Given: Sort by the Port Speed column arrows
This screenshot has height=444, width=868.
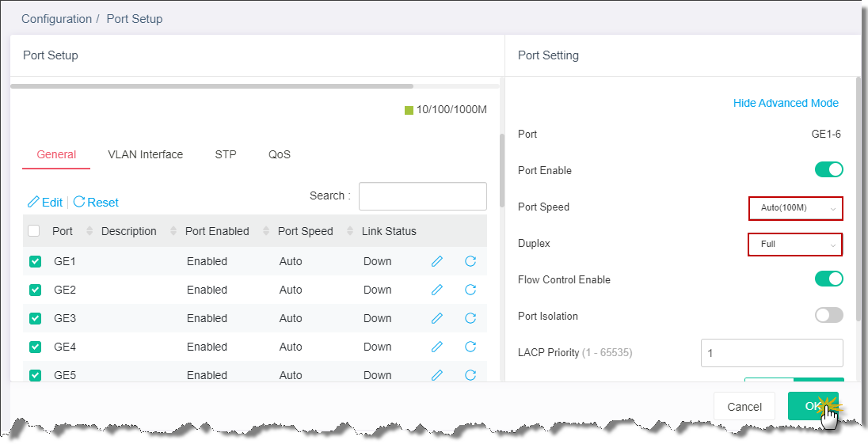Looking at the screenshot, I should pyautogui.click(x=350, y=231).
